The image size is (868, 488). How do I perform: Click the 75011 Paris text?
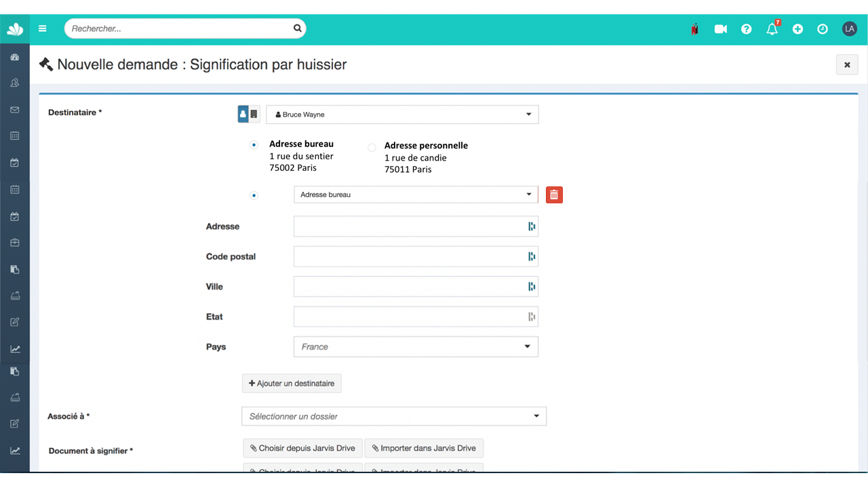pyautogui.click(x=408, y=169)
